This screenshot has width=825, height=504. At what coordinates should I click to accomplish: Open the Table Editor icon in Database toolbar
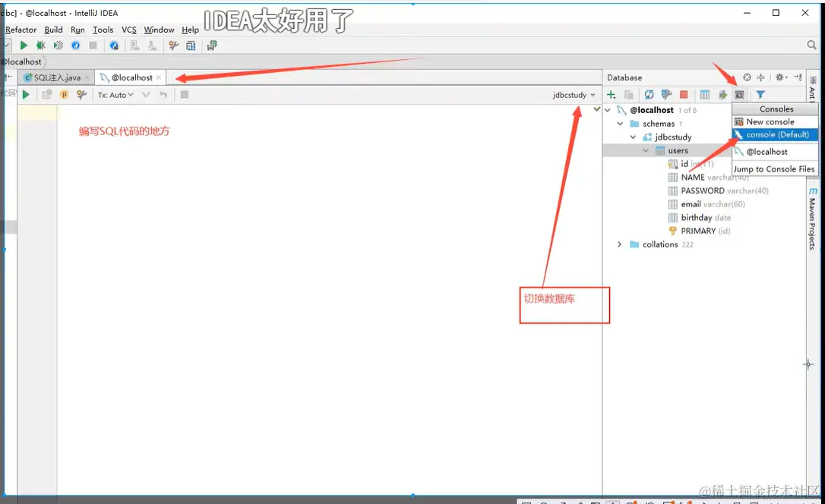click(705, 95)
